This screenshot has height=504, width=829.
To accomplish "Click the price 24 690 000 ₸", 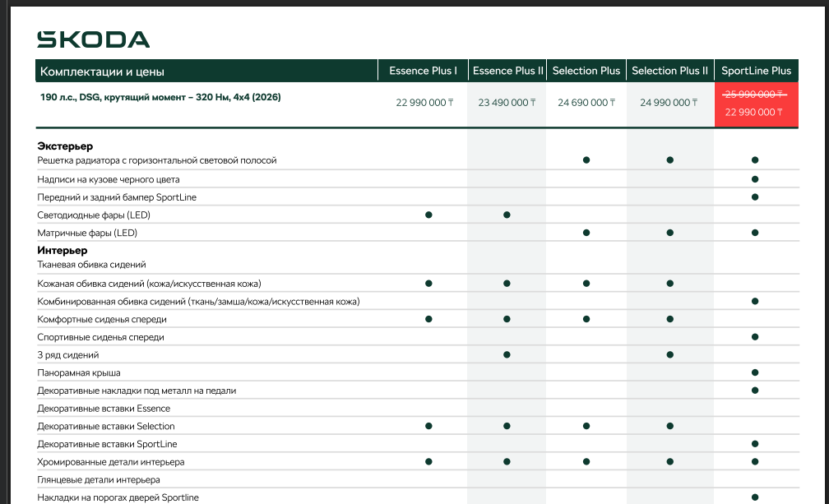I will point(586,103).
